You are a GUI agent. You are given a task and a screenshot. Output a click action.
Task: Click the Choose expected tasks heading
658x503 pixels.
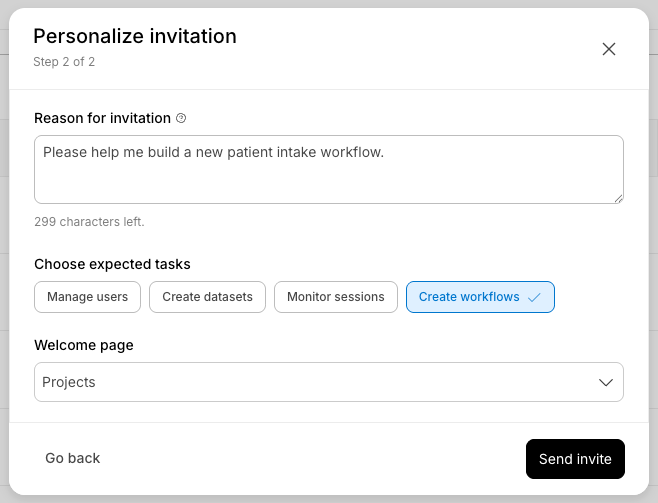112,264
